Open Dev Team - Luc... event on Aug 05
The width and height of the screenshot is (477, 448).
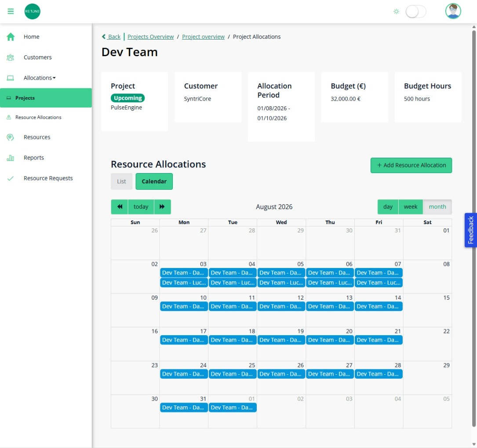(281, 283)
